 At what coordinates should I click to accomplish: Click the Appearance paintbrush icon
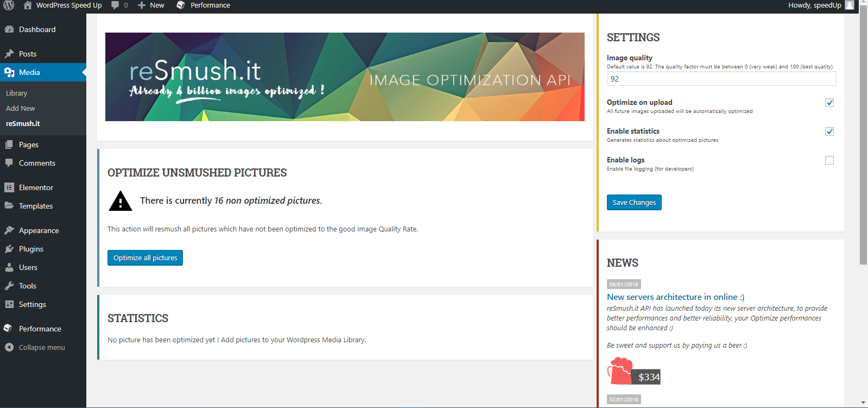coord(9,230)
